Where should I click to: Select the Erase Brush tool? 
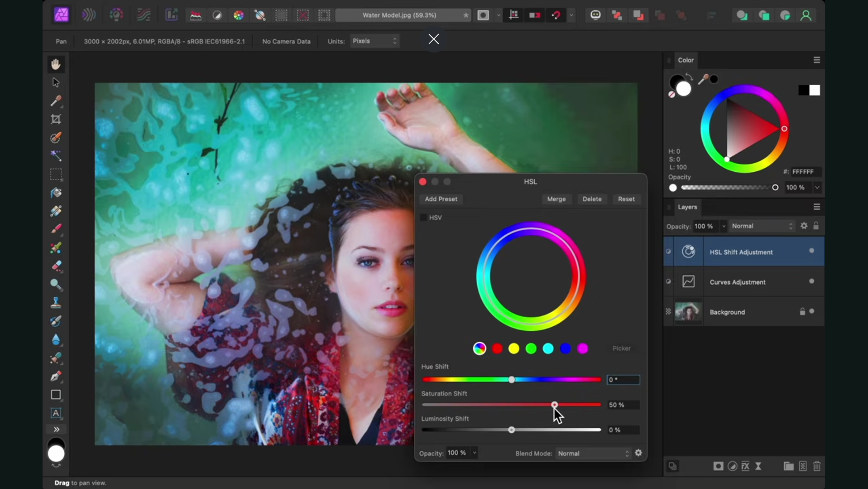coord(56,266)
